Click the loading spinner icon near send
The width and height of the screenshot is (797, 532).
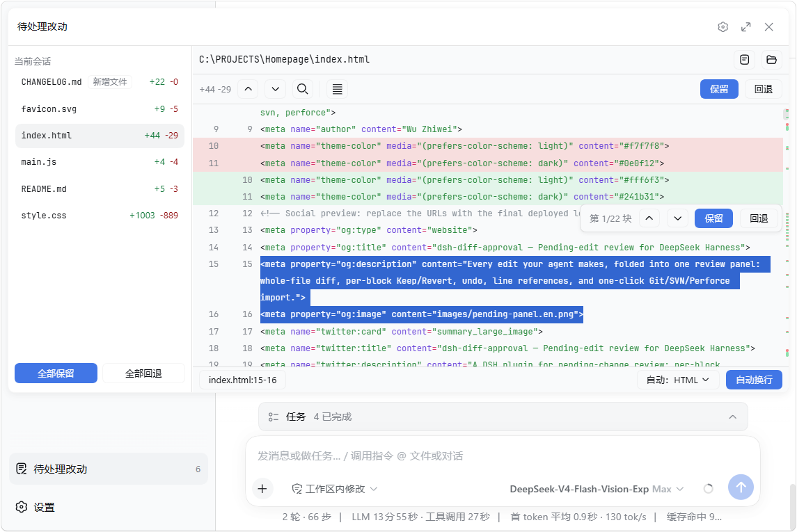[708, 489]
